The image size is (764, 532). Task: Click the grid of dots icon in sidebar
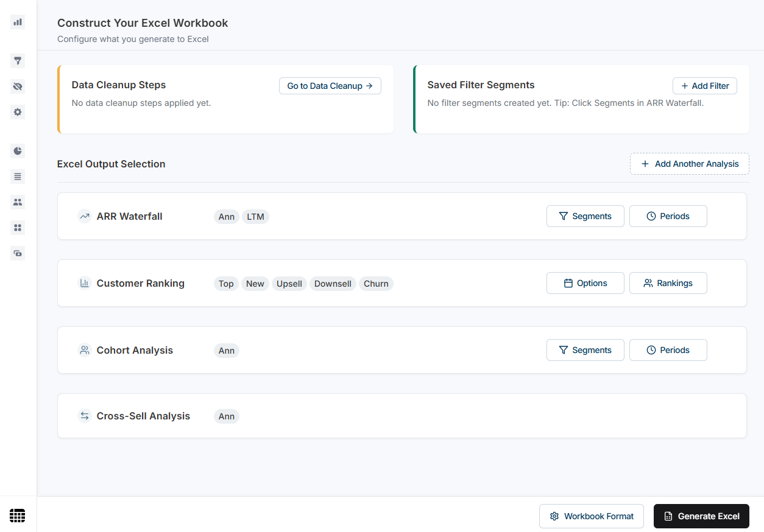click(17, 228)
